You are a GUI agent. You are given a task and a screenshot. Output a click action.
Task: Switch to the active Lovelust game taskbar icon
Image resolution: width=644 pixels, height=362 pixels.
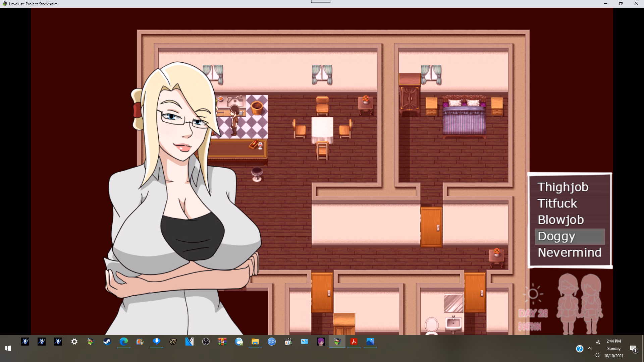337,342
